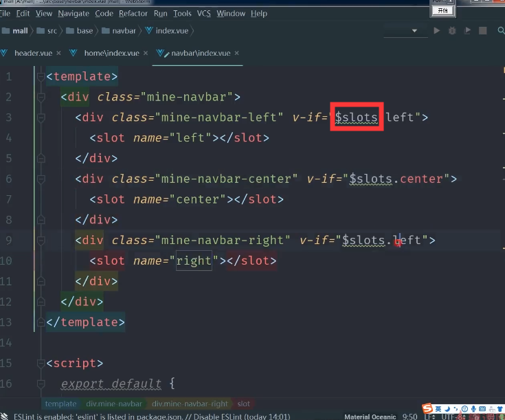Close the navbar\index.vue tab

(x=237, y=53)
